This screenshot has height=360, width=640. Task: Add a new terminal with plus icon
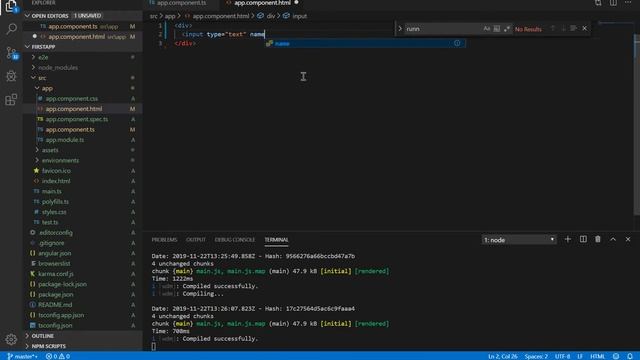[568, 240]
